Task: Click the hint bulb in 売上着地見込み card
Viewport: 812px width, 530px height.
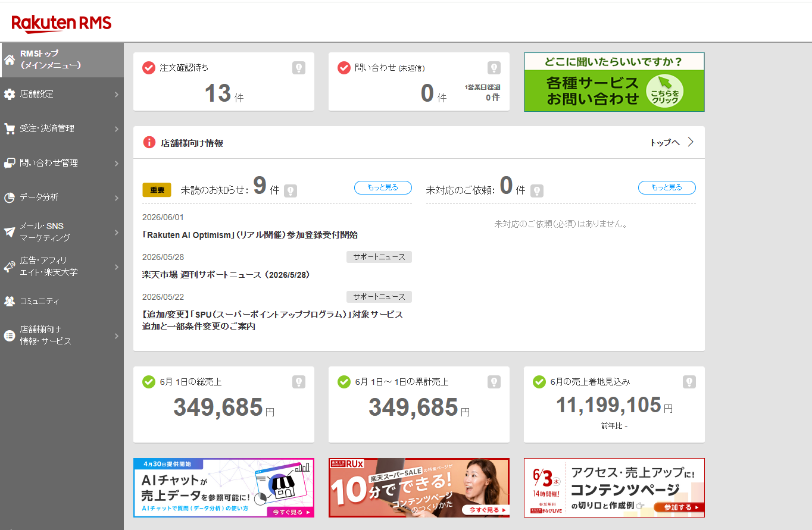Action: 689,382
